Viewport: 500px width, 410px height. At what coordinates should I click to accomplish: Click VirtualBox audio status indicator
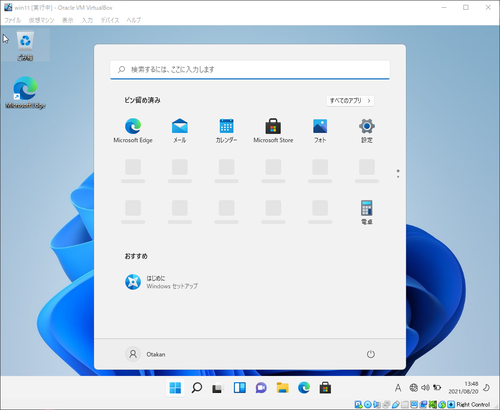coord(377,404)
